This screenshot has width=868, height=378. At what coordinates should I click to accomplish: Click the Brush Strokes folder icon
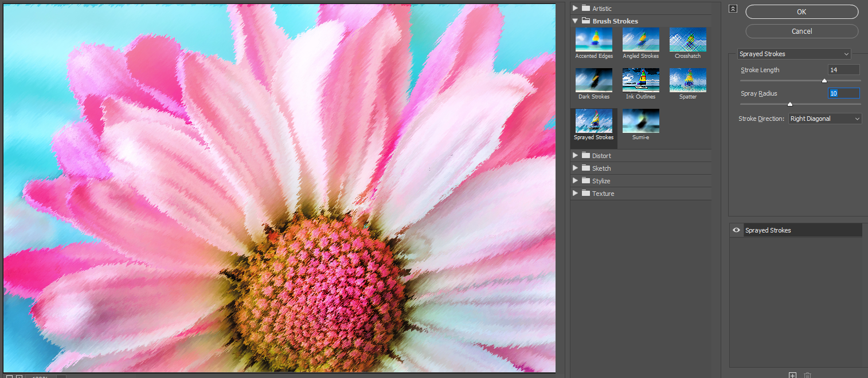(x=586, y=21)
